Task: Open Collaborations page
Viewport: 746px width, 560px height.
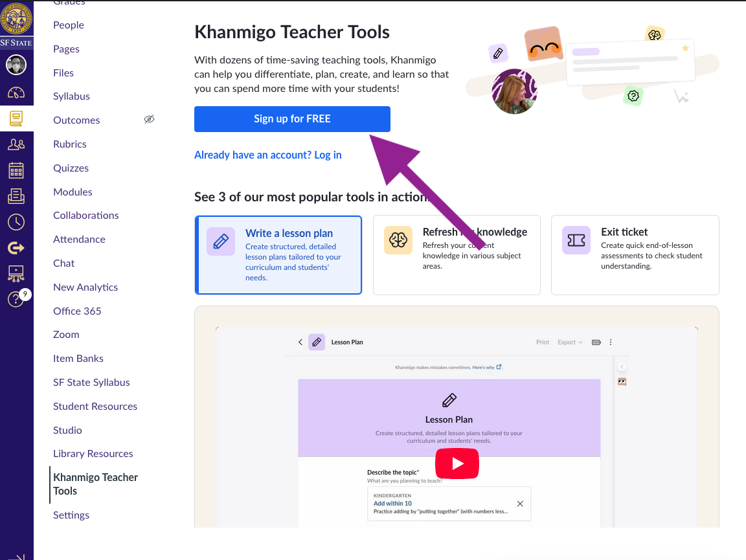Action: click(86, 216)
